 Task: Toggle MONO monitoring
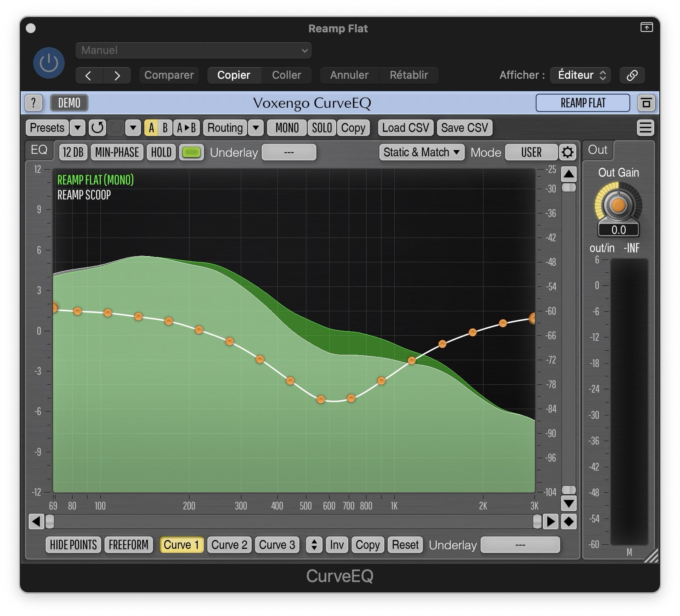click(287, 128)
